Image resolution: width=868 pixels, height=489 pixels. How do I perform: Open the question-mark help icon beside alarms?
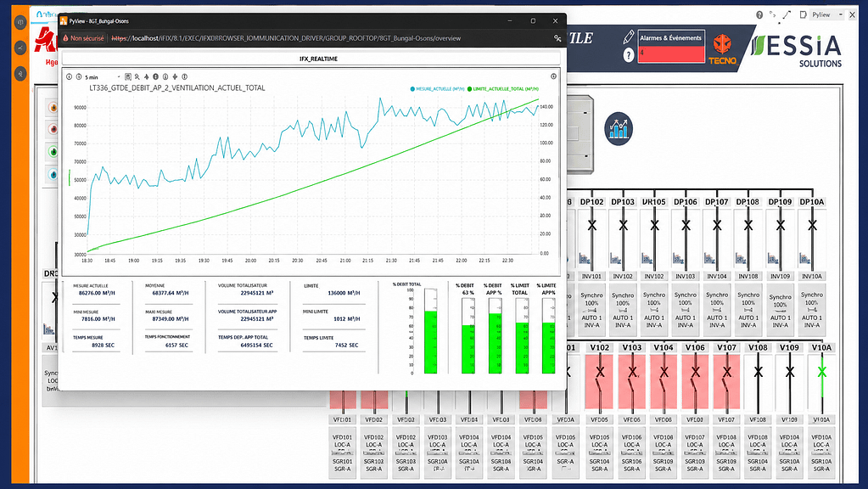[629, 55]
